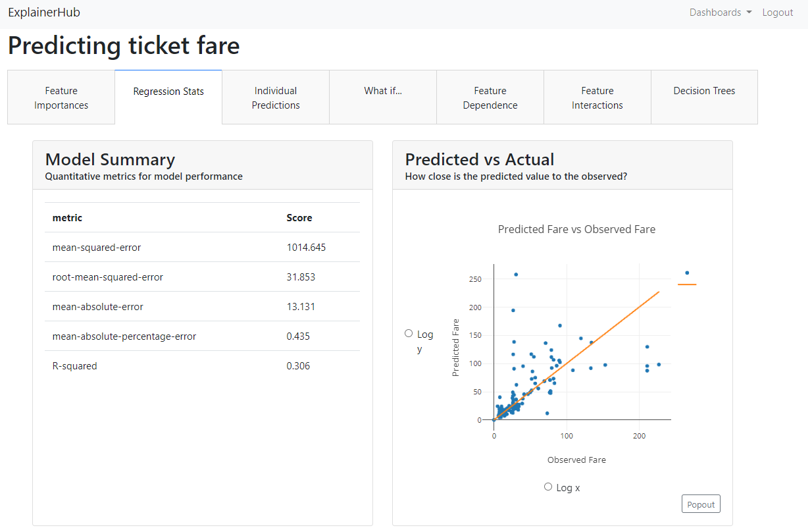The image size is (812, 532).
Task: Click the ExplainerHub brand link
Action: click(x=44, y=13)
